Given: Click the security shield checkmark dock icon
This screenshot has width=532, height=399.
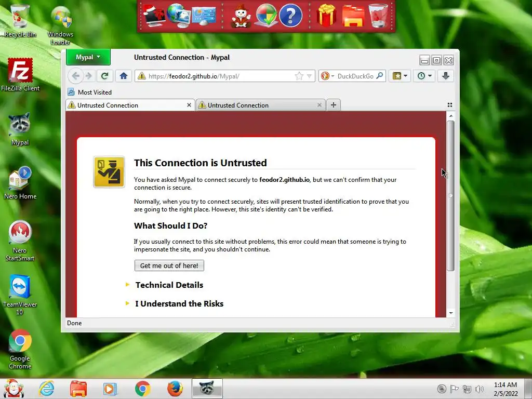Looking at the screenshot, I should click(x=267, y=16).
